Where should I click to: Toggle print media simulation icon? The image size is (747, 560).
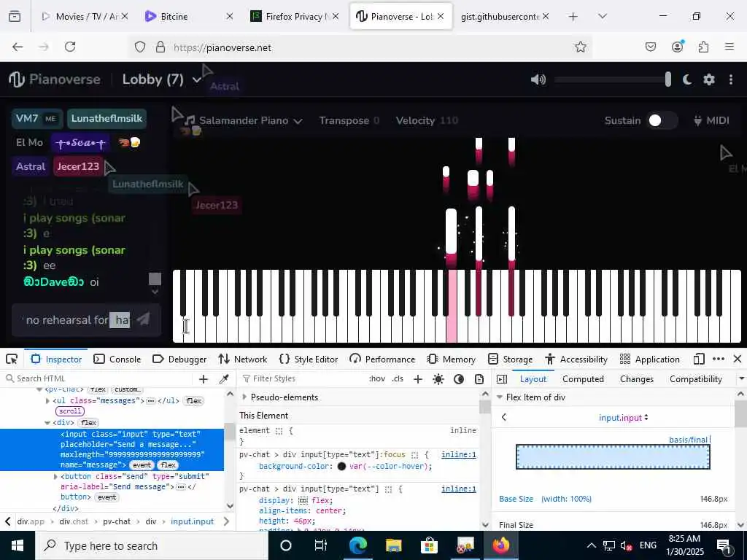479,379
